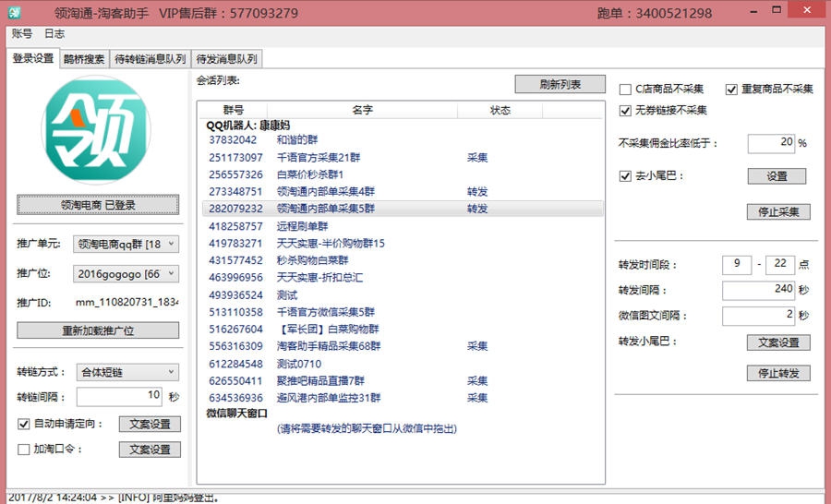Click 文案设置 next to 自动申请定向

pyautogui.click(x=150, y=424)
